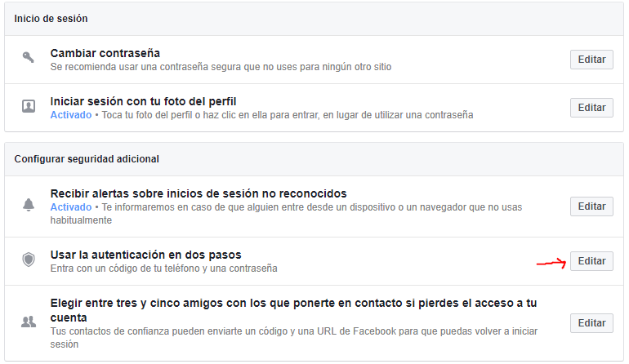Select Usar la autenticación en dos pasos heading

click(145, 255)
